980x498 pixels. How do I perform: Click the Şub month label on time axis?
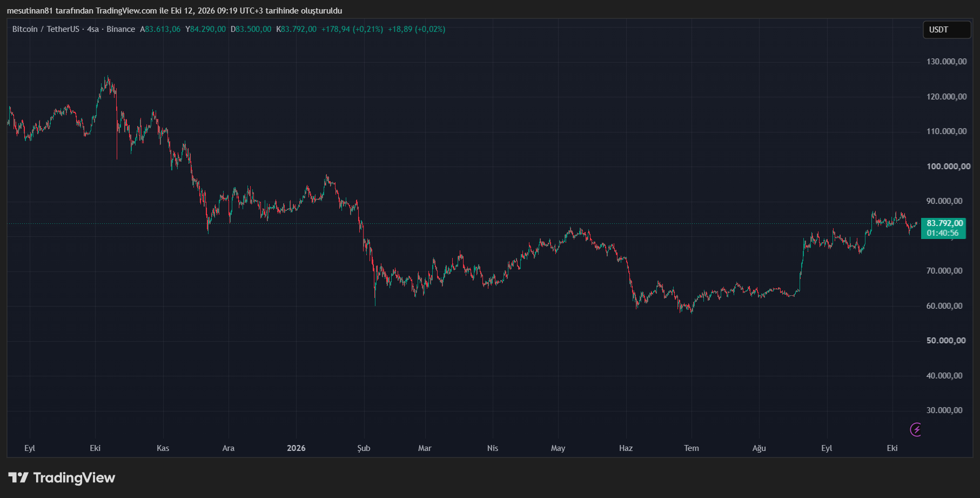pos(364,448)
